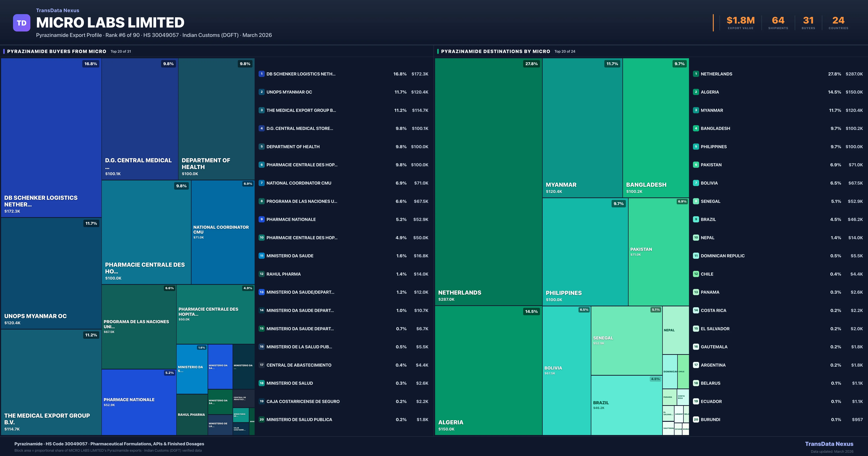Click rank badge 3 beside MYANMAR
Image resolution: width=868 pixels, height=456 pixels.
[x=696, y=110]
